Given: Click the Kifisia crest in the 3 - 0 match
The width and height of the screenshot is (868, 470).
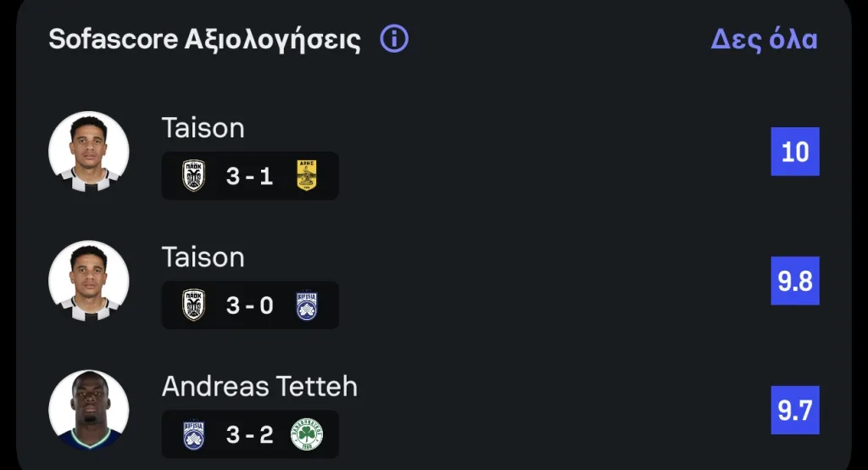Looking at the screenshot, I should [x=306, y=305].
